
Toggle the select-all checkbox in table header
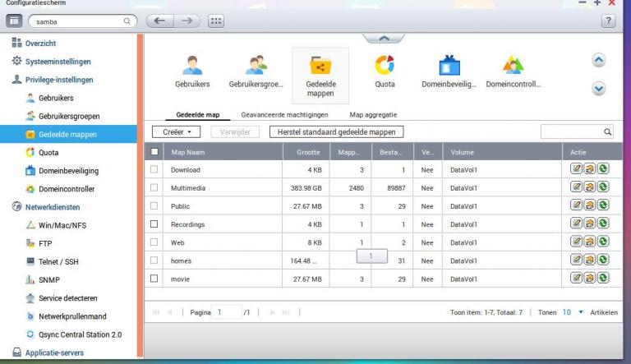(154, 152)
